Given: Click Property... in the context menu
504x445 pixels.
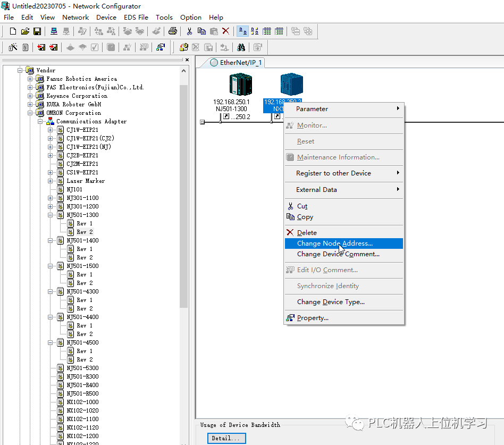Looking at the screenshot, I should coord(313,318).
